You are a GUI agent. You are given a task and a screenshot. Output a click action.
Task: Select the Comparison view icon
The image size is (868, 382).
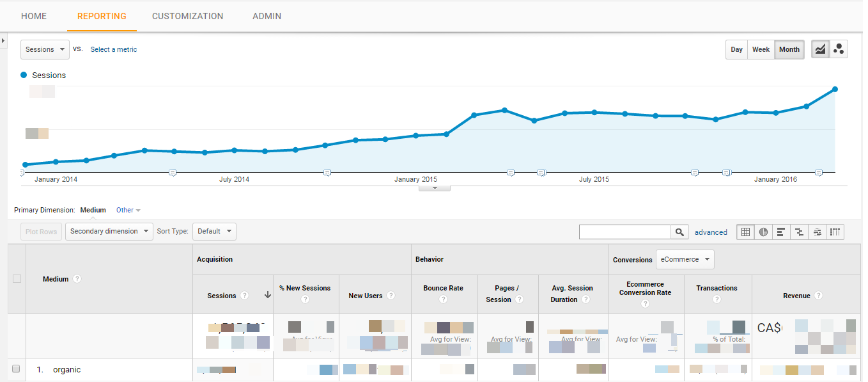click(x=799, y=232)
